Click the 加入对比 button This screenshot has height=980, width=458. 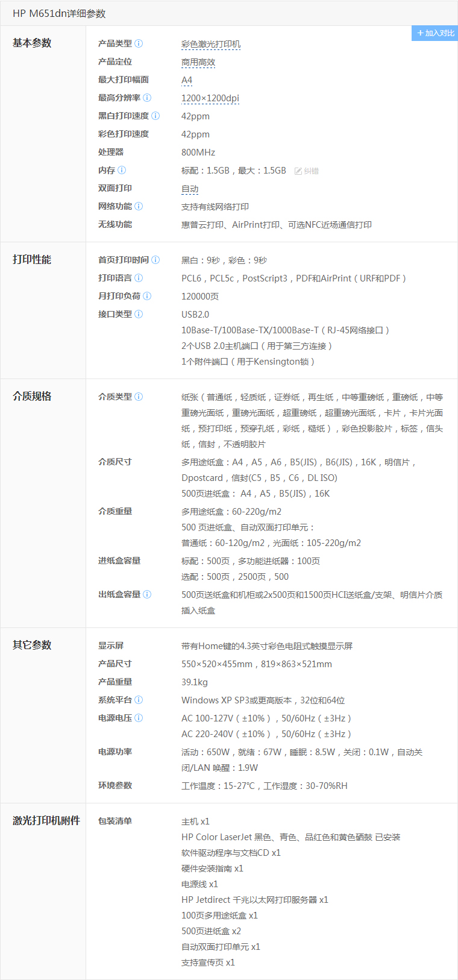point(434,33)
